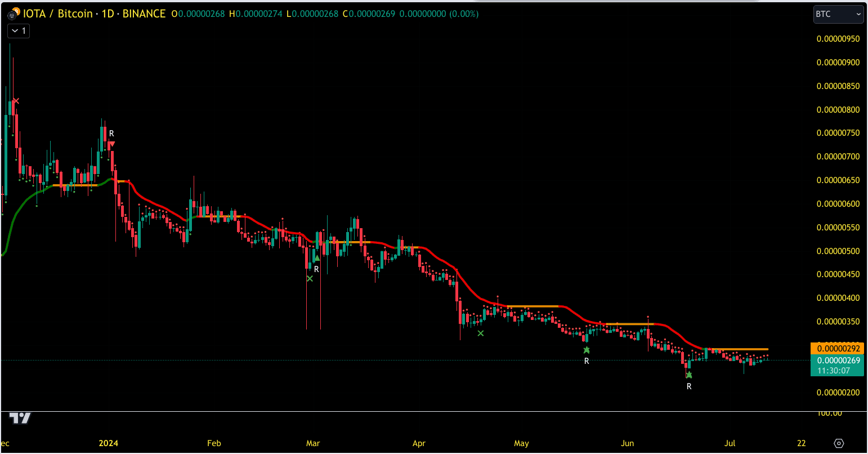Image resolution: width=868 pixels, height=454 pixels.
Task: Click the 100.00 label in lower pane axis
Action: point(829,413)
